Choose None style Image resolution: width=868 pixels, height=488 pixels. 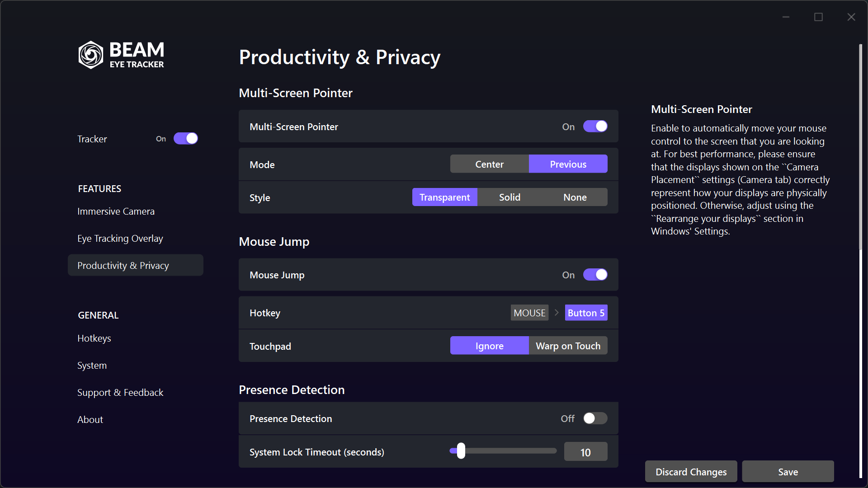point(575,197)
